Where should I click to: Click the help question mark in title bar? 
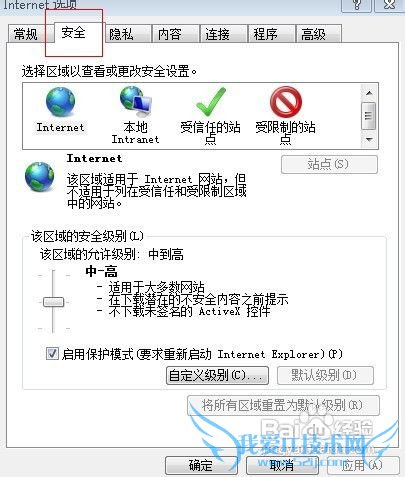pyautogui.click(x=357, y=5)
